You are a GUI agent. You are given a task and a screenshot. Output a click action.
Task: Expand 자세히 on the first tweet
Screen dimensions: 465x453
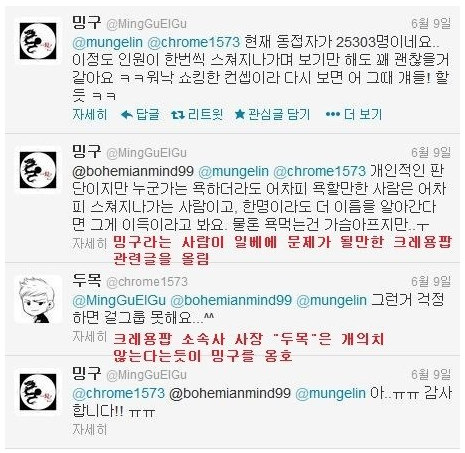[90, 115]
